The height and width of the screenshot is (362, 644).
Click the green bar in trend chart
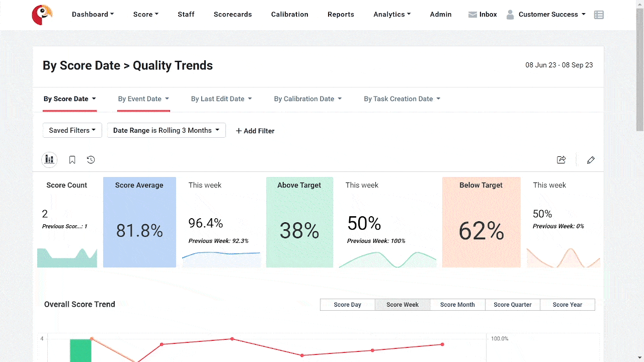pyautogui.click(x=80, y=350)
